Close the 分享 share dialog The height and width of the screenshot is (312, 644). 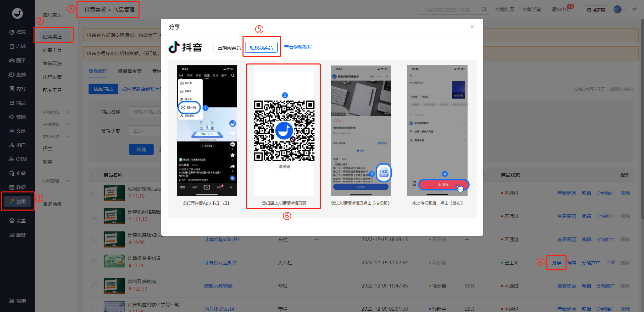point(472,27)
